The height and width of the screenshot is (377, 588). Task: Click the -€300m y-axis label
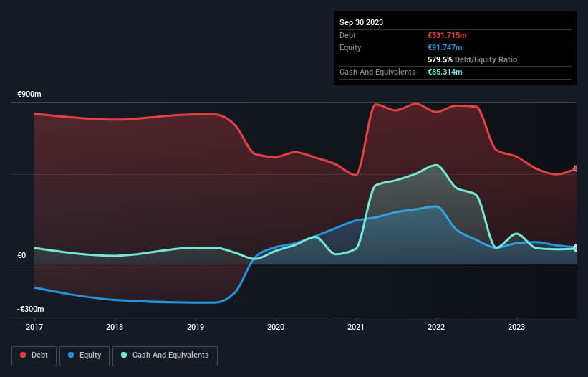(30, 309)
